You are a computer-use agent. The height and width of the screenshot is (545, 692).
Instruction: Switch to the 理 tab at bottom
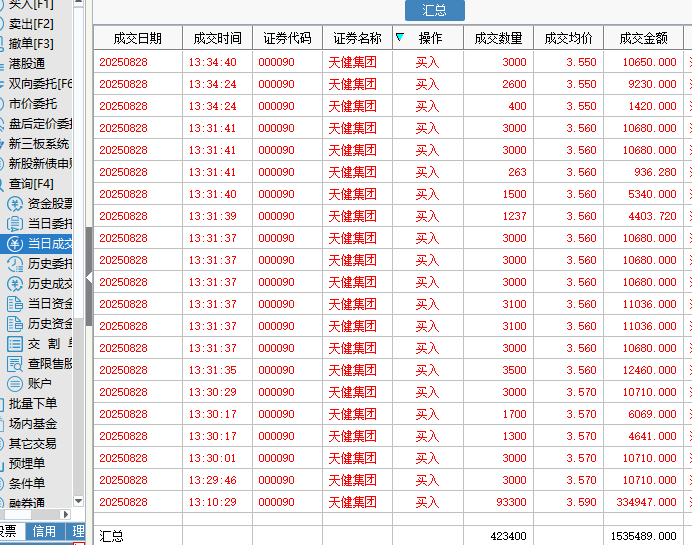point(76,531)
